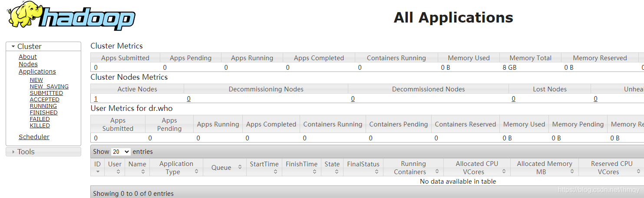Filter applications by SUBMITTED state

46,93
